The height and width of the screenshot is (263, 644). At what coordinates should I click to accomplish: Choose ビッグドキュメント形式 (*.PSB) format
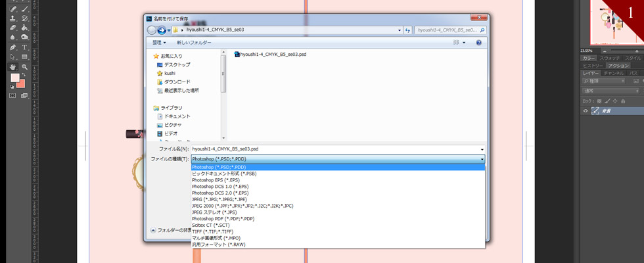(338, 174)
